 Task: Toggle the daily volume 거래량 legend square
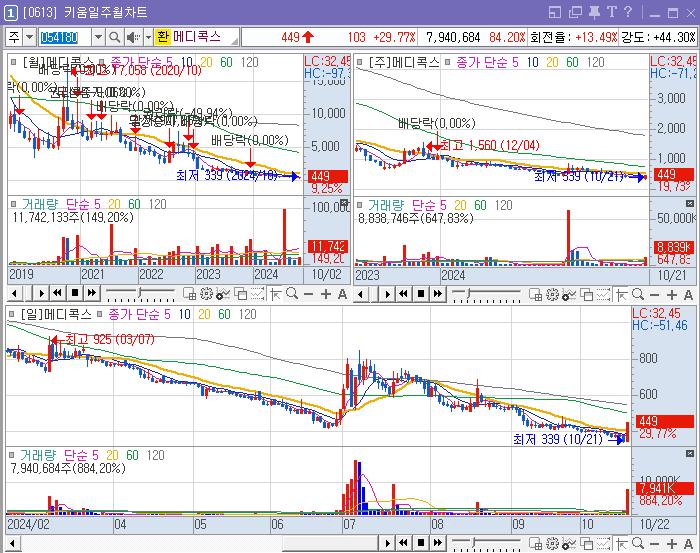[12, 455]
